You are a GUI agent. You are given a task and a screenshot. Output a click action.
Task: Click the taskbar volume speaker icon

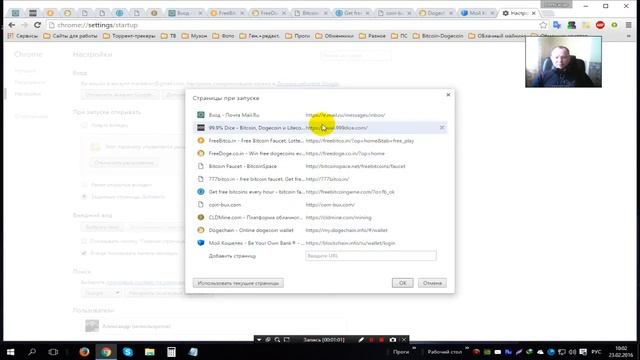click(573, 352)
